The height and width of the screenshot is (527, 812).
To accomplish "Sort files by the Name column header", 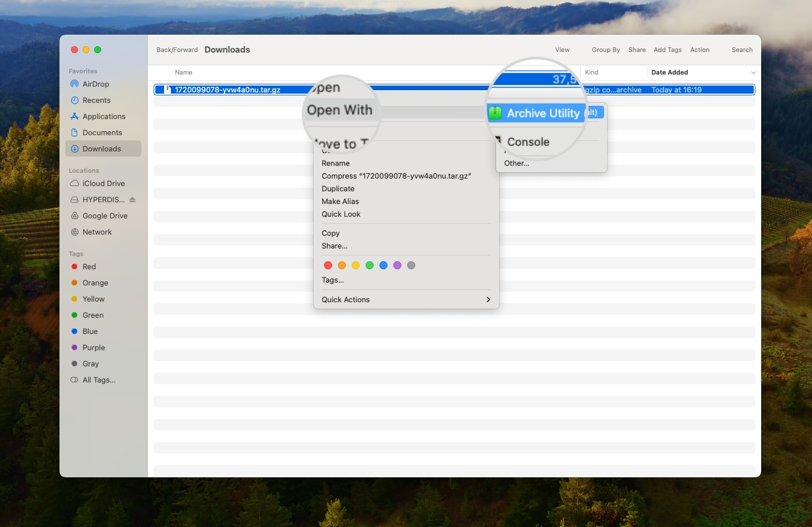I will (x=183, y=72).
